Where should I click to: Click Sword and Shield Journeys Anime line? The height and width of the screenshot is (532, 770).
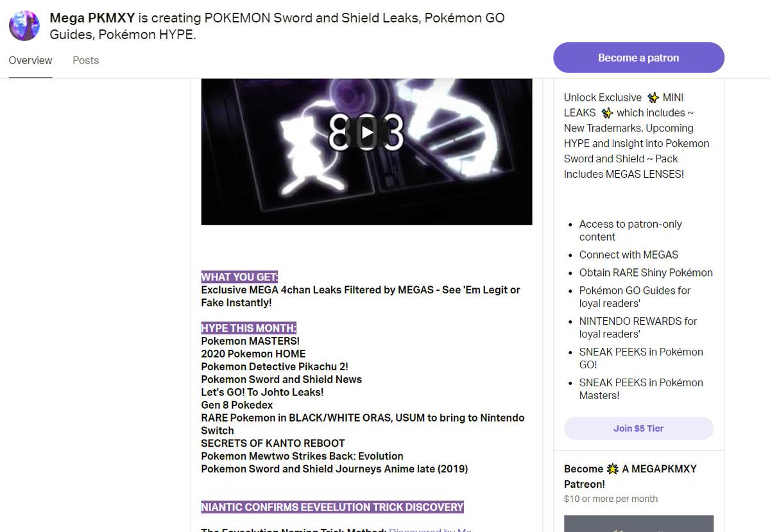334,469
